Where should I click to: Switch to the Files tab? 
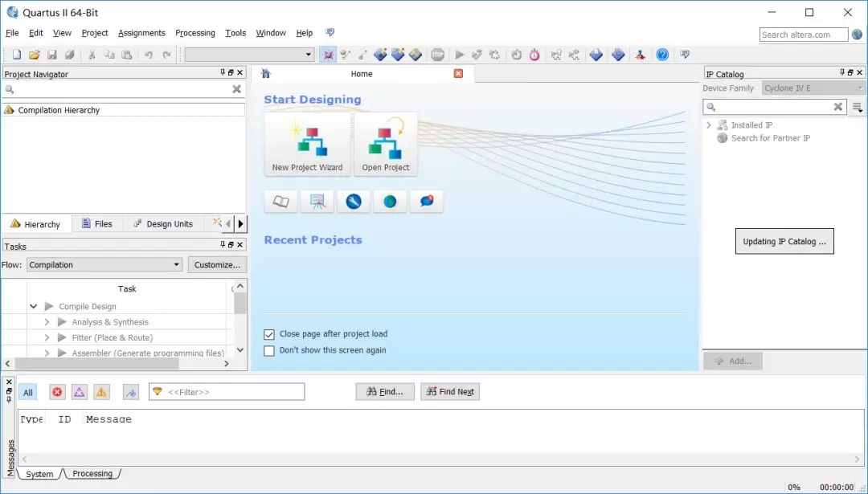coord(97,223)
